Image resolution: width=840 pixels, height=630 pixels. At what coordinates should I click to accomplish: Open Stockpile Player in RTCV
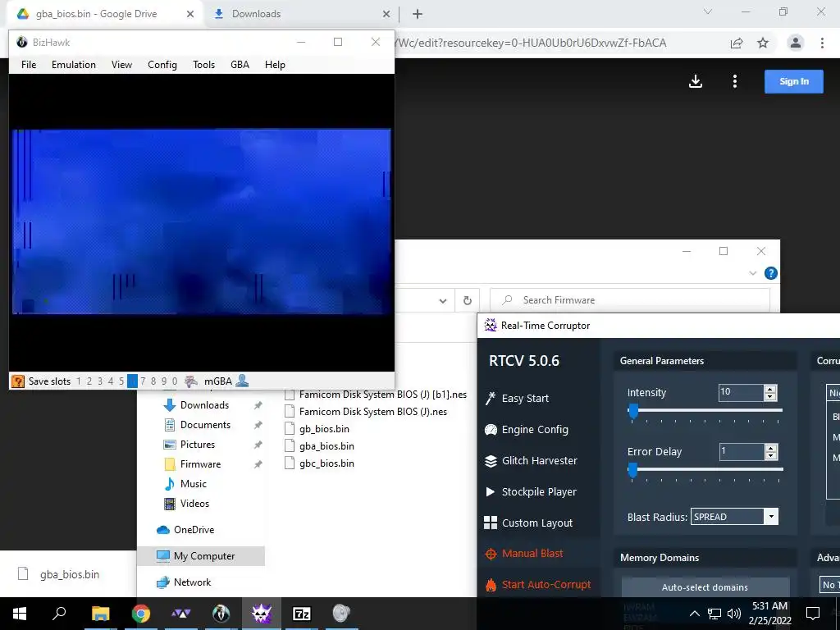pos(531,492)
